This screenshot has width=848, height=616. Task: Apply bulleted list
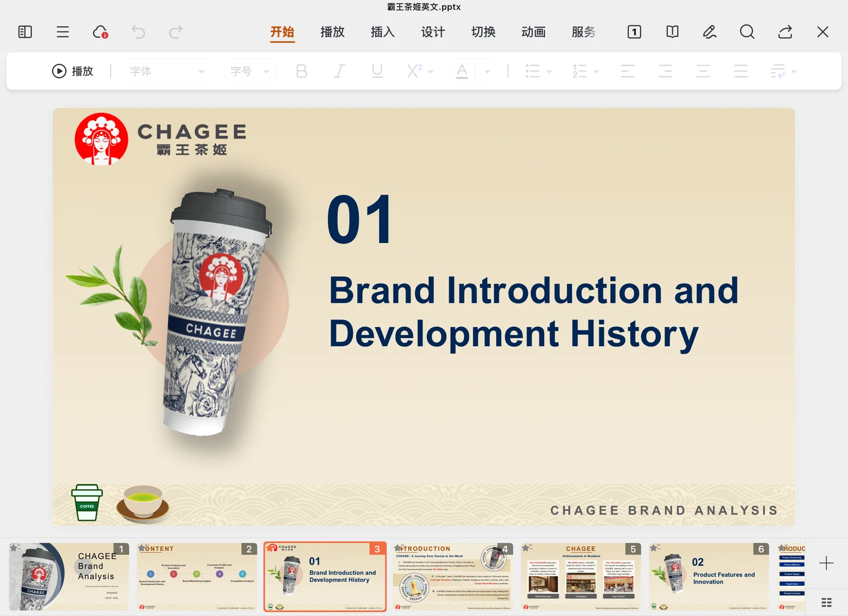tap(533, 71)
